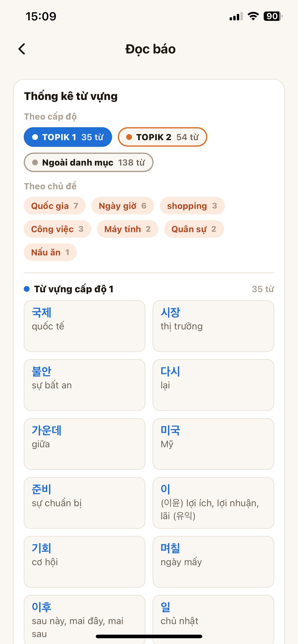Open the 불안 word card
This screenshot has width=298, height=644.
[84, 385]
